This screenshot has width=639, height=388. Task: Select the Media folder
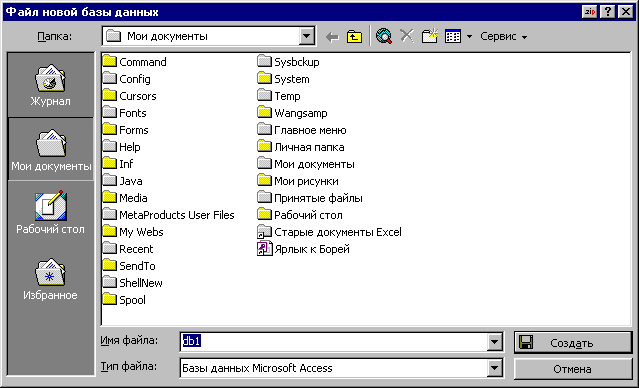tap(125, 198)
